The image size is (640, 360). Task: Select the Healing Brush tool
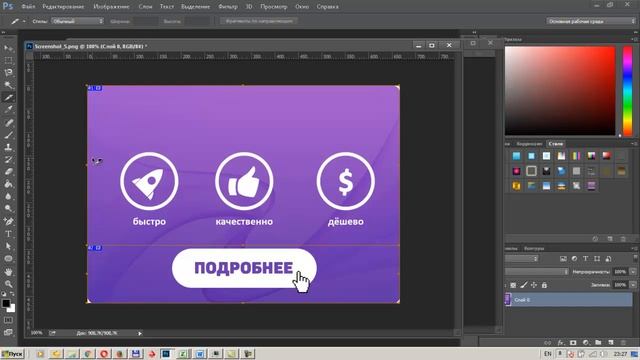coord(8,122)
